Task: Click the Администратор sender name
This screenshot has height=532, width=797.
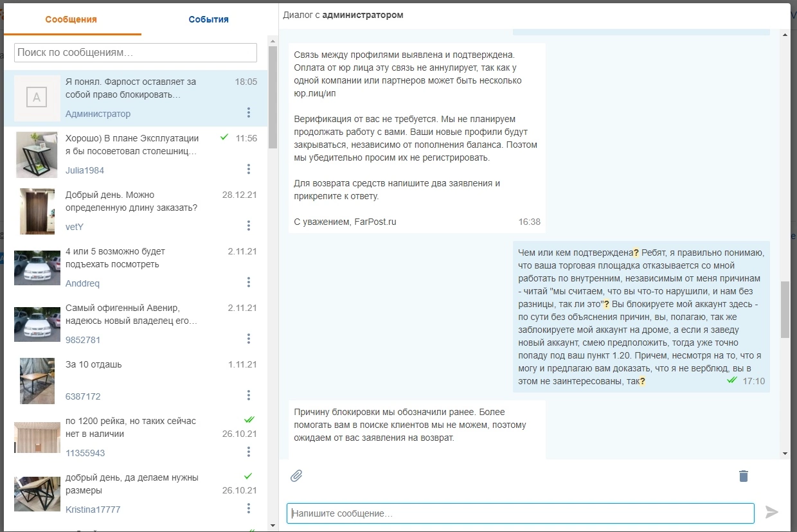Action: (x=98, y=114)
